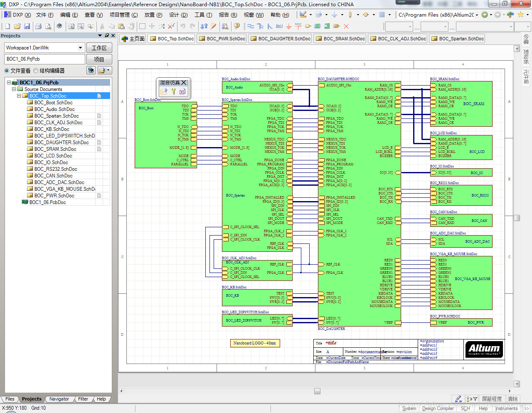Click the hierarchy up/down navigation icon
Viewport: 532px width, 413px height.
[204, 26]
